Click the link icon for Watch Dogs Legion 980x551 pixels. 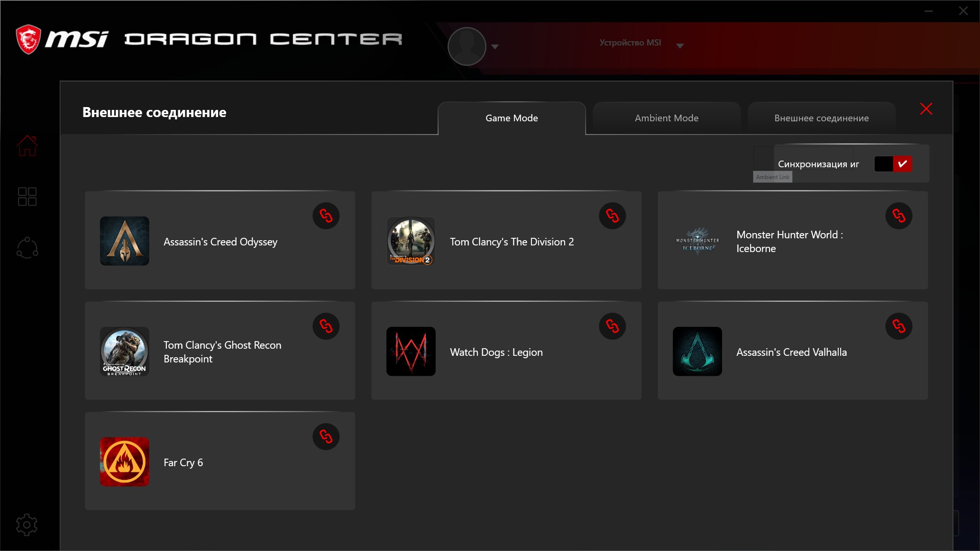point(612,326)
